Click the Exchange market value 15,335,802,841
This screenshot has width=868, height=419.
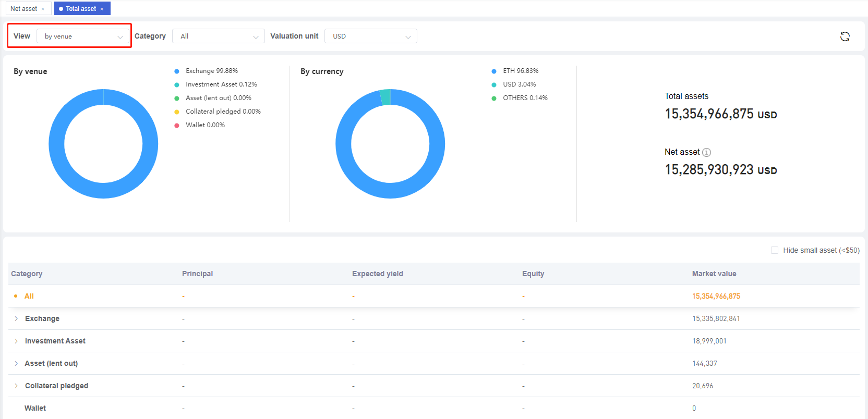click(716, 318)
